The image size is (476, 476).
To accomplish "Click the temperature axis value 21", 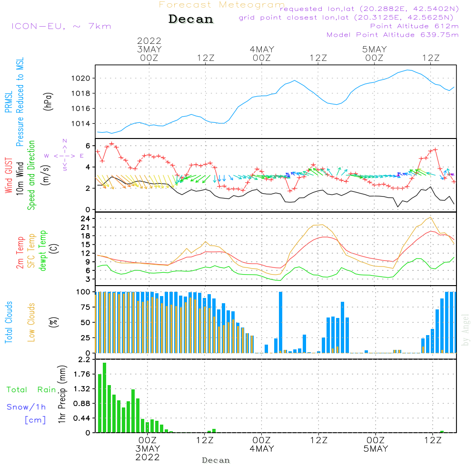I will coord(85,228).
